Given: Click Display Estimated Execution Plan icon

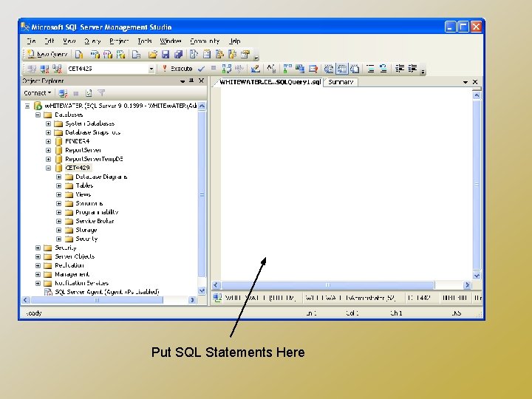Looking at the screenshot, I should pos(226,69).
